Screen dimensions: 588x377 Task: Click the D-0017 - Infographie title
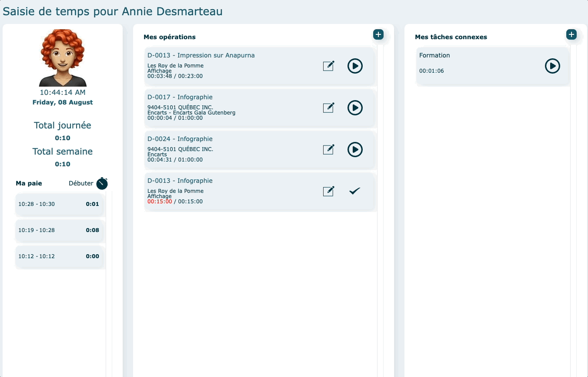pyautogui.click(x=180, y=97)
